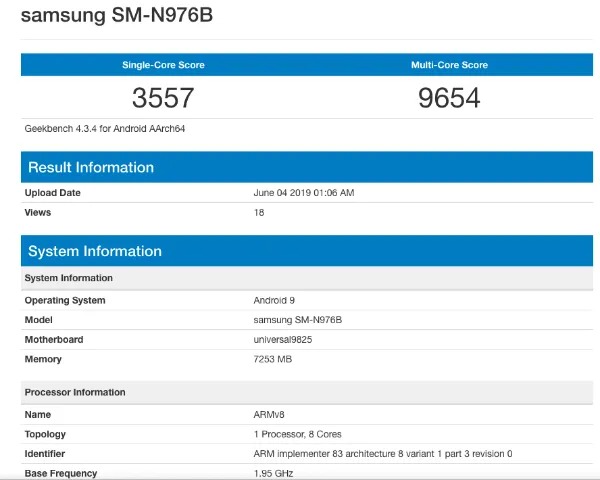Screen dimensions: 600x480
Task: Select the Multi-Core Score header
Action: (x=449, y=65)
